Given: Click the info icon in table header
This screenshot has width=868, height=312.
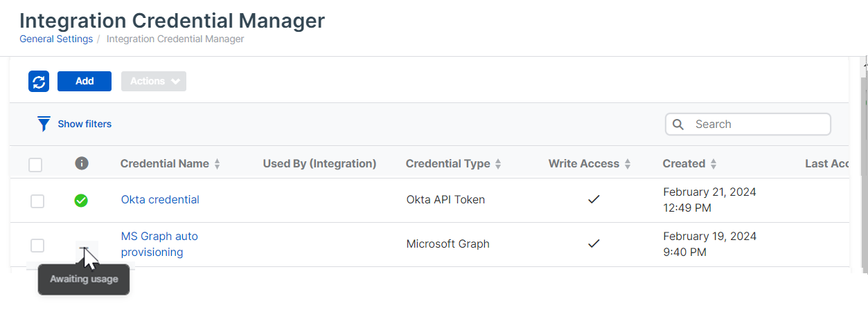Looking at the screenshot, I should 82,163.
